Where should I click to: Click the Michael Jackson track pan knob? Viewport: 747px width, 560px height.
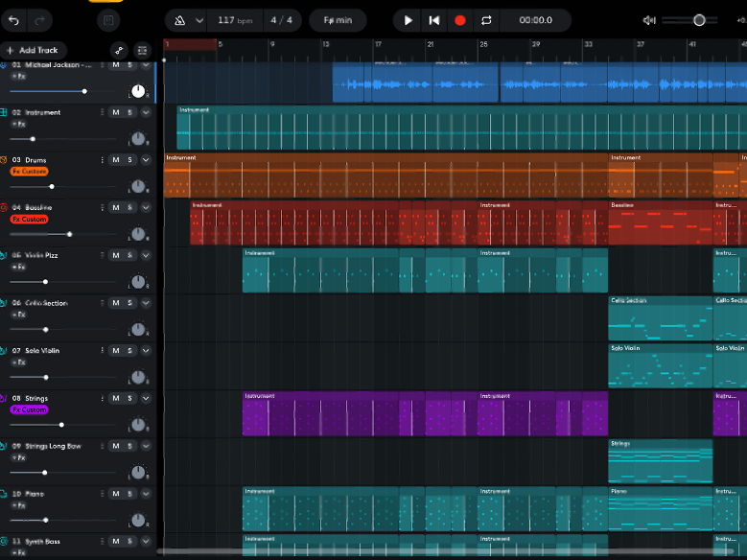138,91
